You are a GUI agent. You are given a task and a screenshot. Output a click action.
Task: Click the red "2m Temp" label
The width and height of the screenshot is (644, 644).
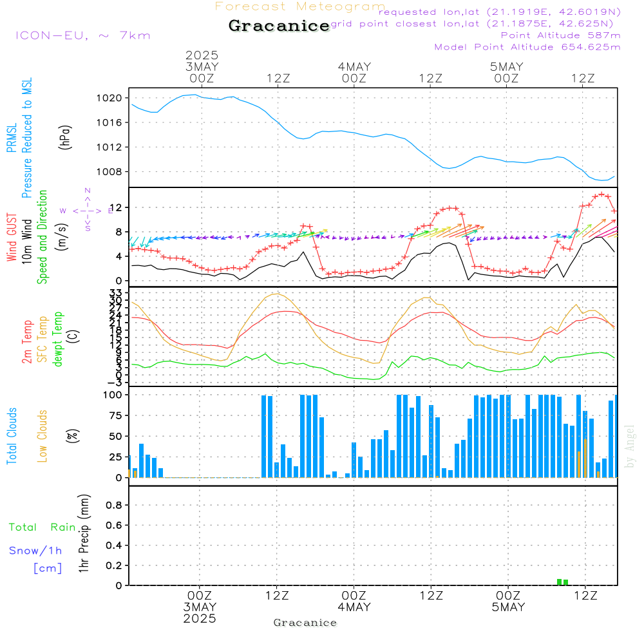pos(26,342)
